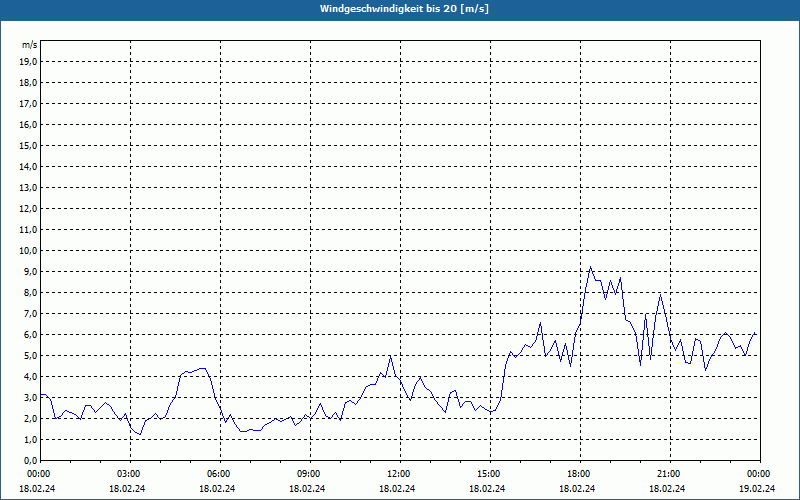Image resolution: width=800 pixels, height=500 pixels.
Task: Click the 19,0 y-axis label
Action: pos(28,62)
